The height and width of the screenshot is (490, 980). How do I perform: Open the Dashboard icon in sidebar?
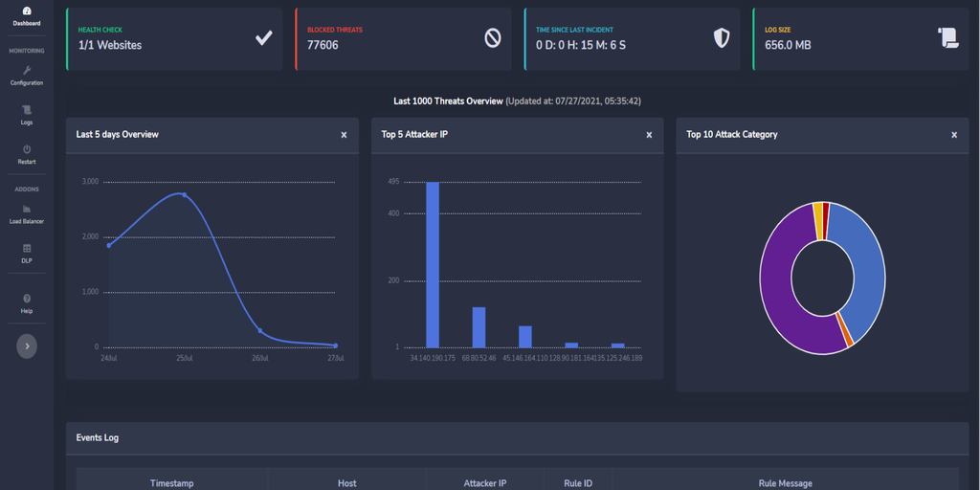(27, 11)
